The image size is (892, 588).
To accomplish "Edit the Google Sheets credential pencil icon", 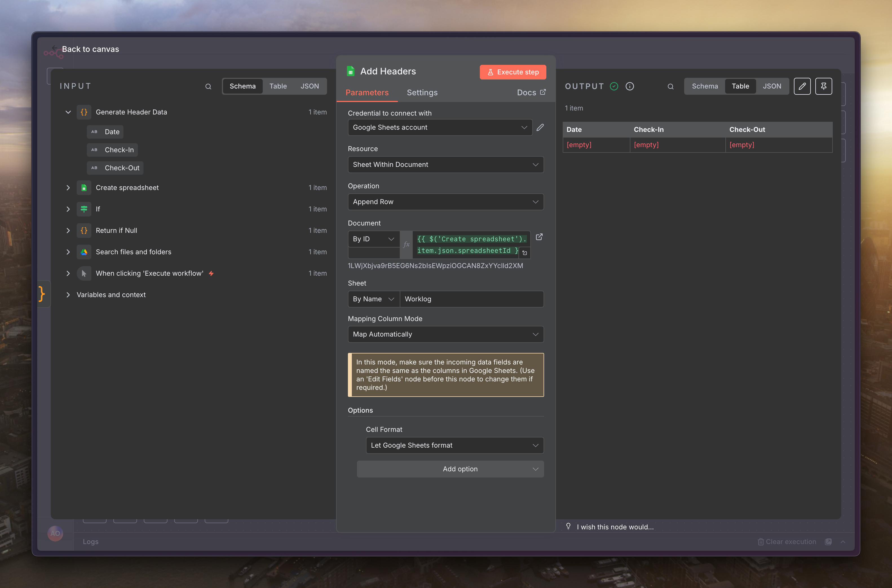I will pyautogui.click(x=540, y=127).
